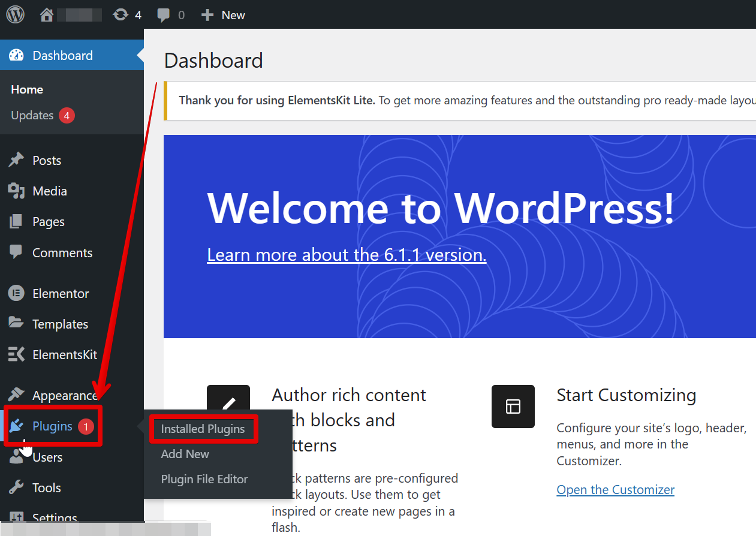The width and height of the screenshot is (756, 536).
Task: Click the Elementor circle icon
Action: pos(16,293)
